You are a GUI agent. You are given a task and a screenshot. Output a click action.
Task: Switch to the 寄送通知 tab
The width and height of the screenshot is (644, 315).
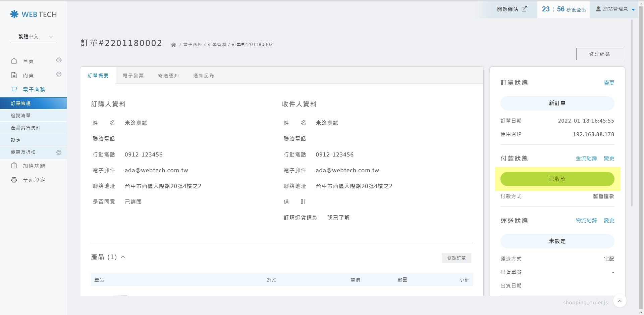point(168,76)
